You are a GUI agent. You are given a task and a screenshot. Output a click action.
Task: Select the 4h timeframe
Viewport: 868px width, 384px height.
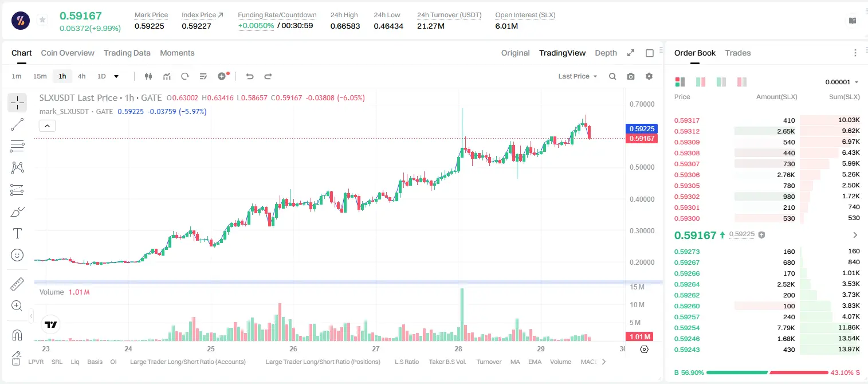coord(82,76)
